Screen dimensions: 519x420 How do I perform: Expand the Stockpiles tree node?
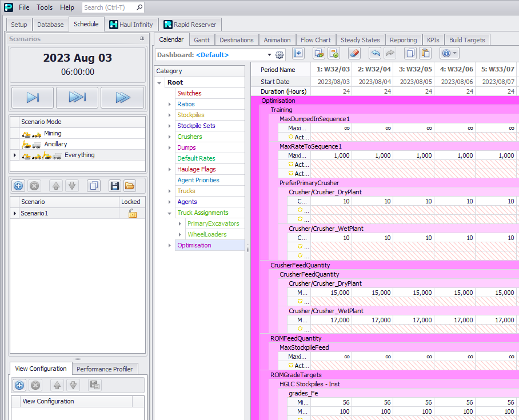coord(170,115)
